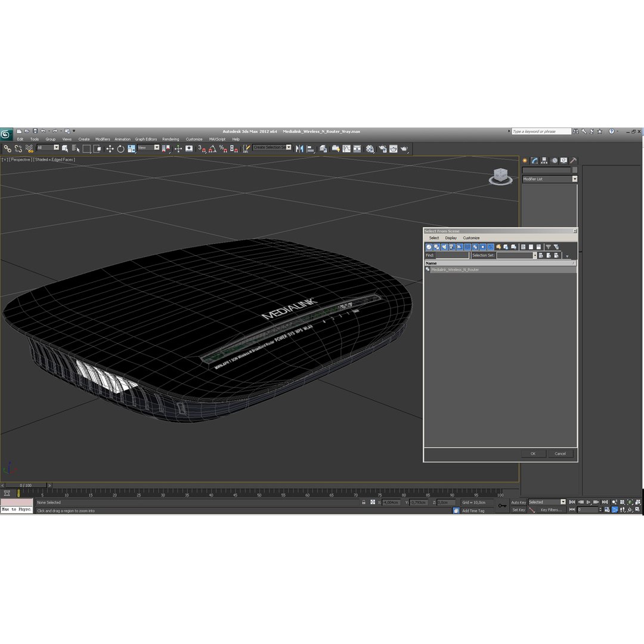The image size is (644, 644).
Task: Open Customize menu in Select From Scene
Action: (x=471, y=238)
